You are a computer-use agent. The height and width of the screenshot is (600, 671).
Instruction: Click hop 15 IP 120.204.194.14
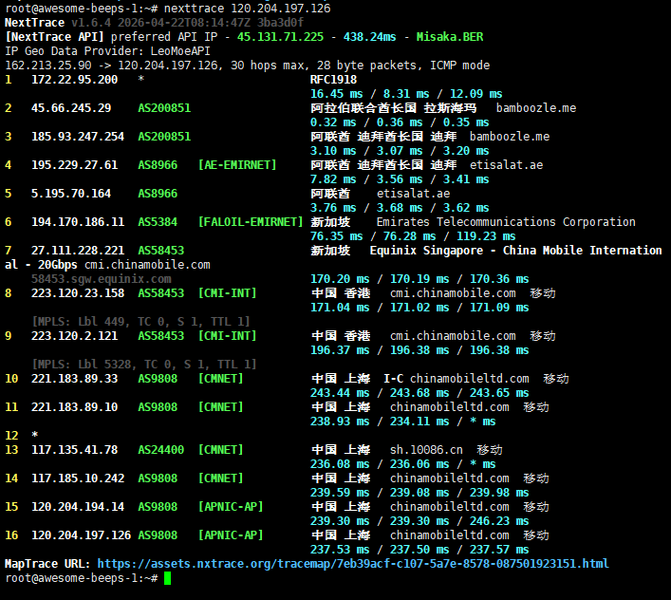(77, 507)
